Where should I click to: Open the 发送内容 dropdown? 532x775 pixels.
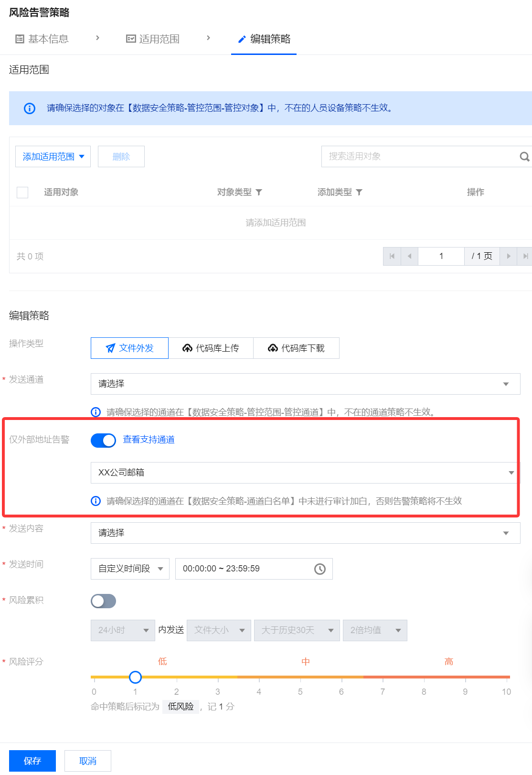tap(306, 533)
